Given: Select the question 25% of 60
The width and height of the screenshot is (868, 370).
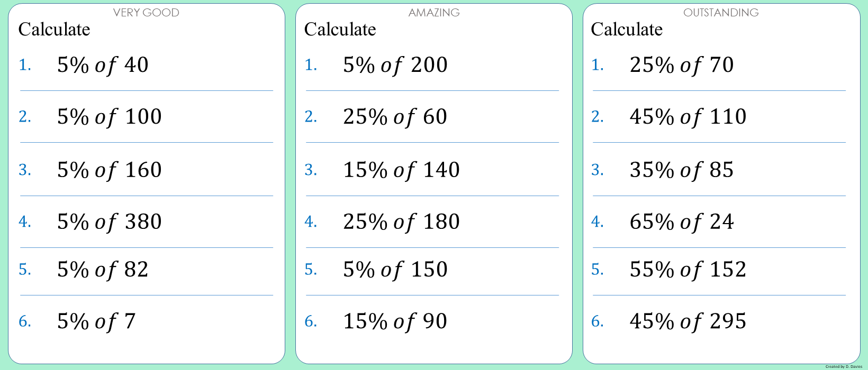Looking at the screenshot, I should 395,117.
